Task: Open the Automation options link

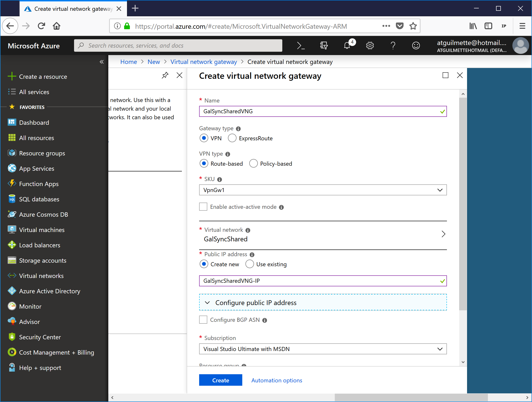Action: tap(277, 380)
